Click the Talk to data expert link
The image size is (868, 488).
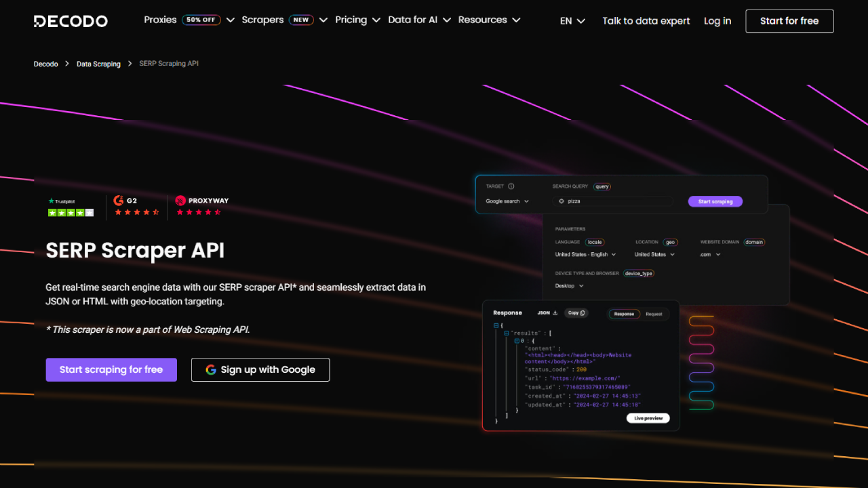point(646,20)
